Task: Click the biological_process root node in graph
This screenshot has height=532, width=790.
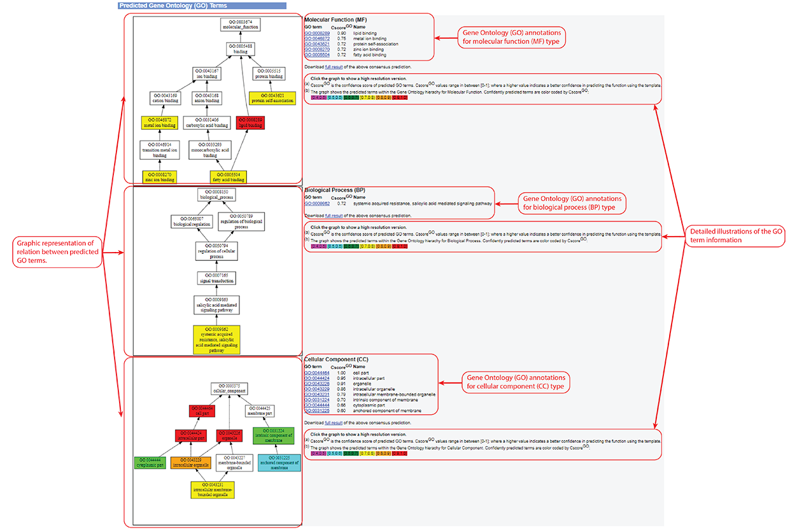Action: (x=218, y=195)
